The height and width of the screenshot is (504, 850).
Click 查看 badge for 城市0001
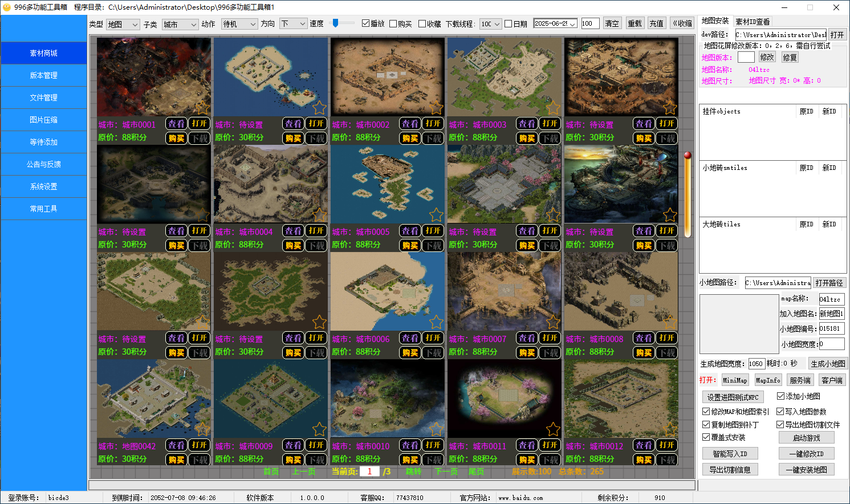[x=177, y=123]
